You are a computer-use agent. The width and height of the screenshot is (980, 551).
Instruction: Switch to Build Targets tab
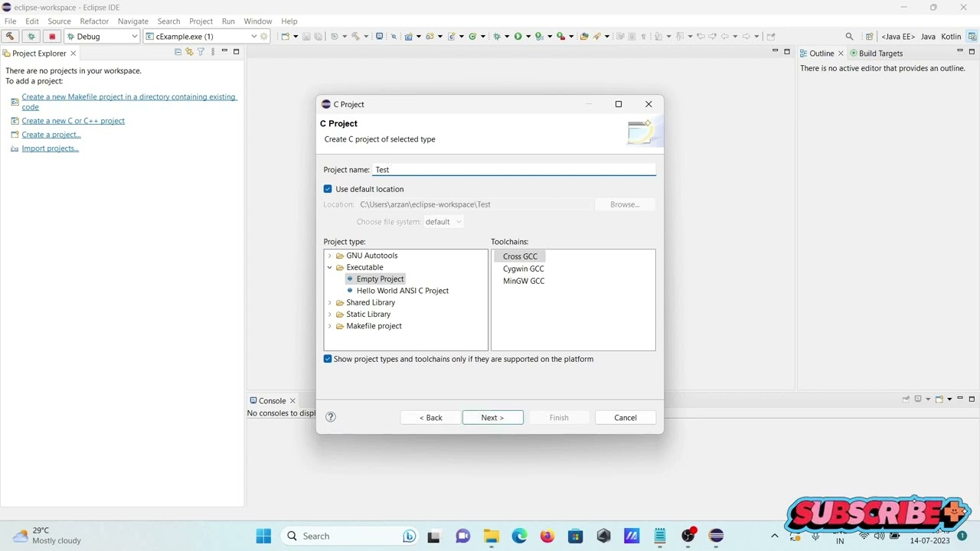(876, 53)
